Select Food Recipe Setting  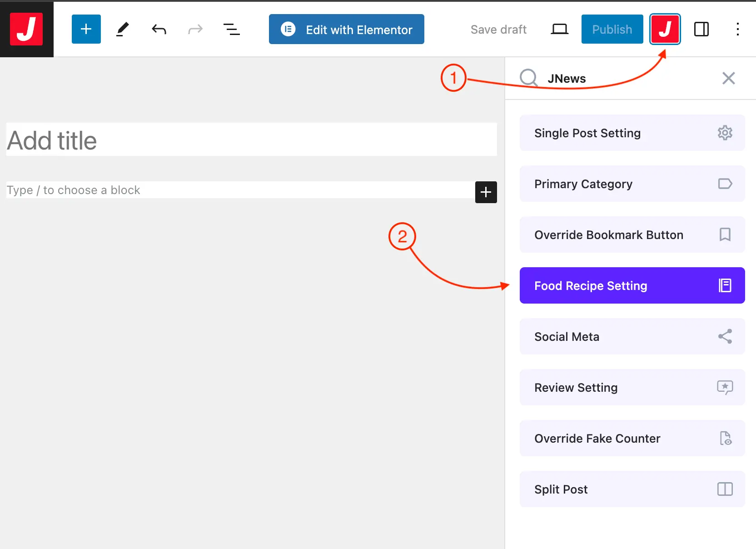632,285
